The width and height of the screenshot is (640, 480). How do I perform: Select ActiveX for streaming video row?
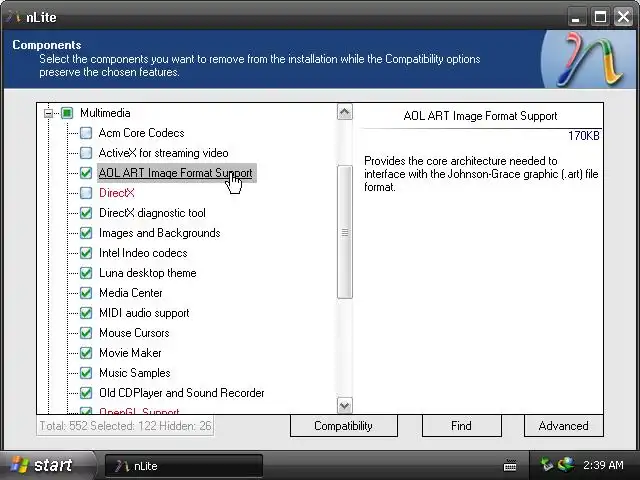point(163,153)
